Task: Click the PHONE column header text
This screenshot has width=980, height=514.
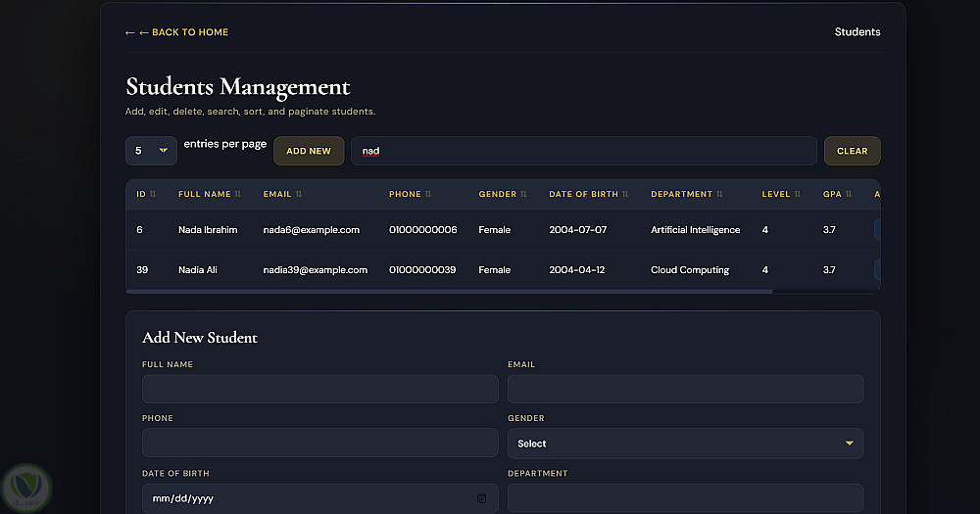Action: (405, 194)
